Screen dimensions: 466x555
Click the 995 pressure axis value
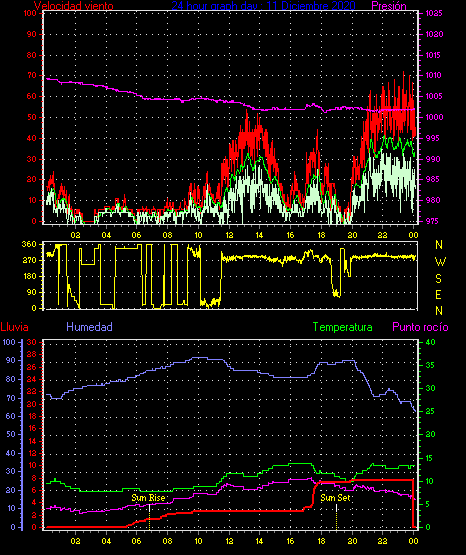432,138
